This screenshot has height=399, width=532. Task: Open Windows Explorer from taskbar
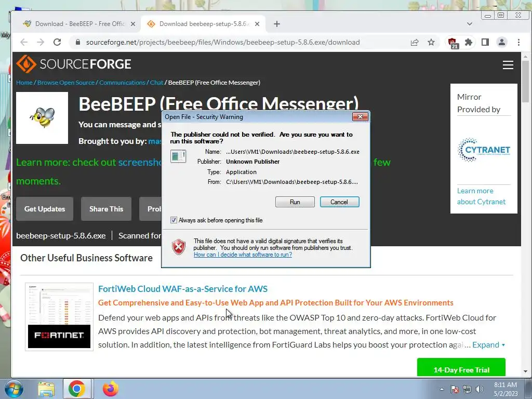[46, 389]
